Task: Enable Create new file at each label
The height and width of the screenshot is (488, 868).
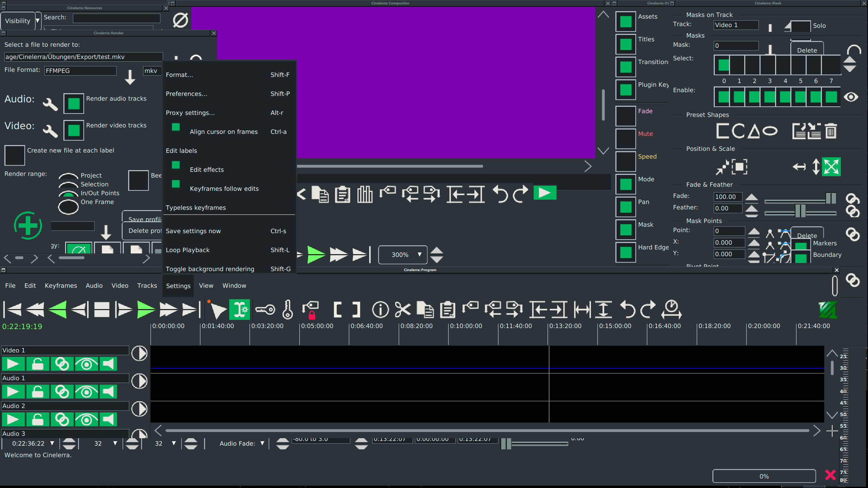Action: pyautogui.click(x=15, y=155)
